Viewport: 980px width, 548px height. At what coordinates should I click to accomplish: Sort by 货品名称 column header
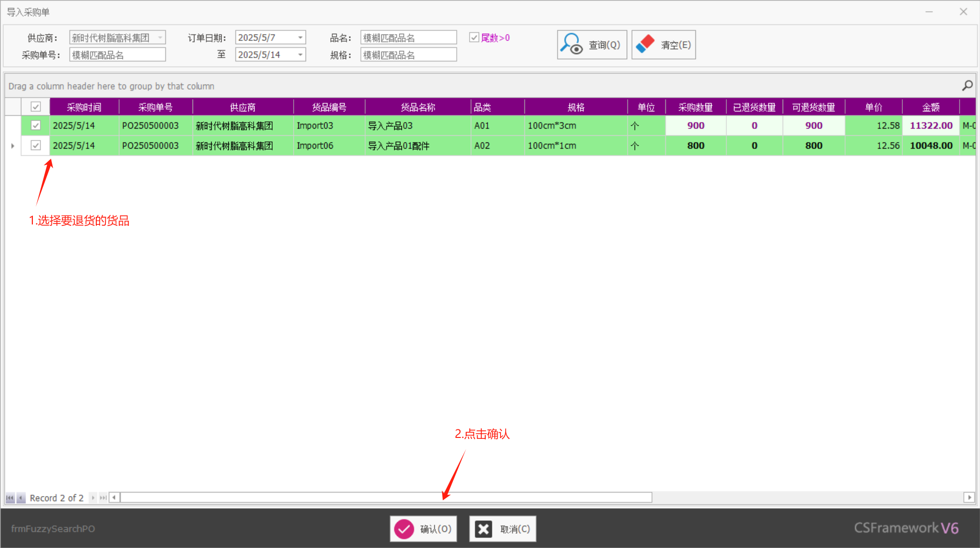point(418,107)
